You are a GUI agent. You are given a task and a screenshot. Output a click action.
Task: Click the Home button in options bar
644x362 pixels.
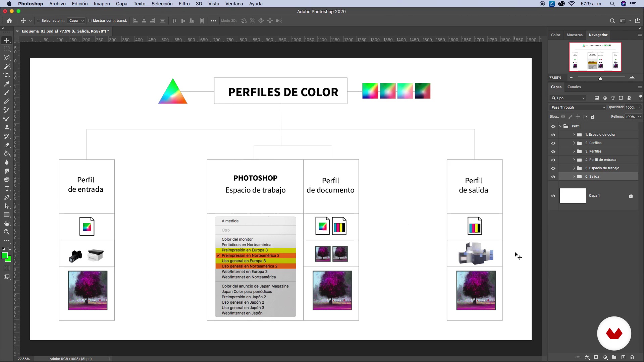(x=9, y=21)
